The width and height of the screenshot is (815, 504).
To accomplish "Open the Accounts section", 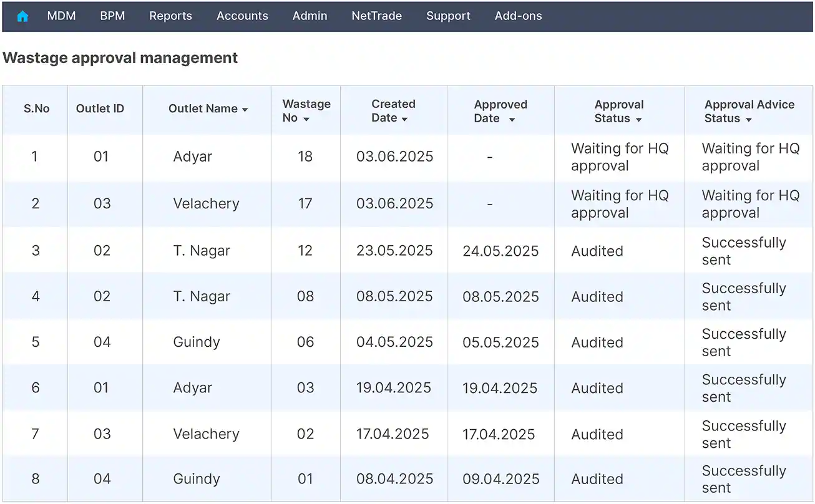I will click(x=242, y=16).
